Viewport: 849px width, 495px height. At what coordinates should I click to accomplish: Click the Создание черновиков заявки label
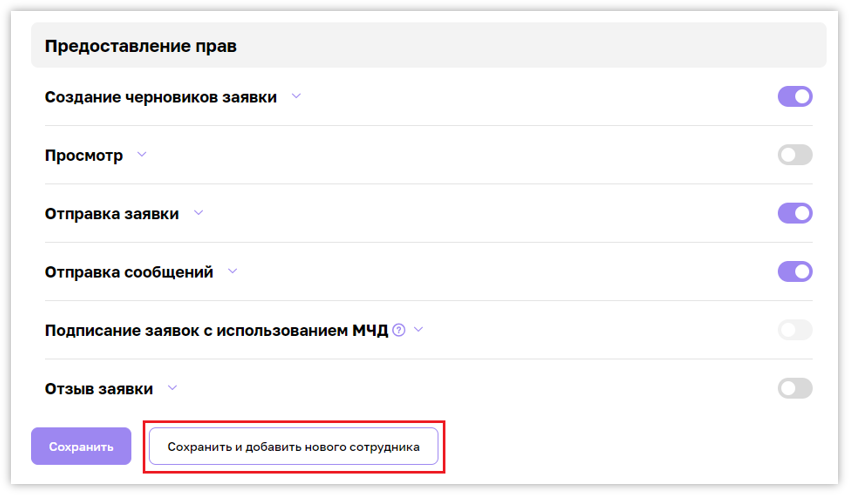[x=161, y=97]
